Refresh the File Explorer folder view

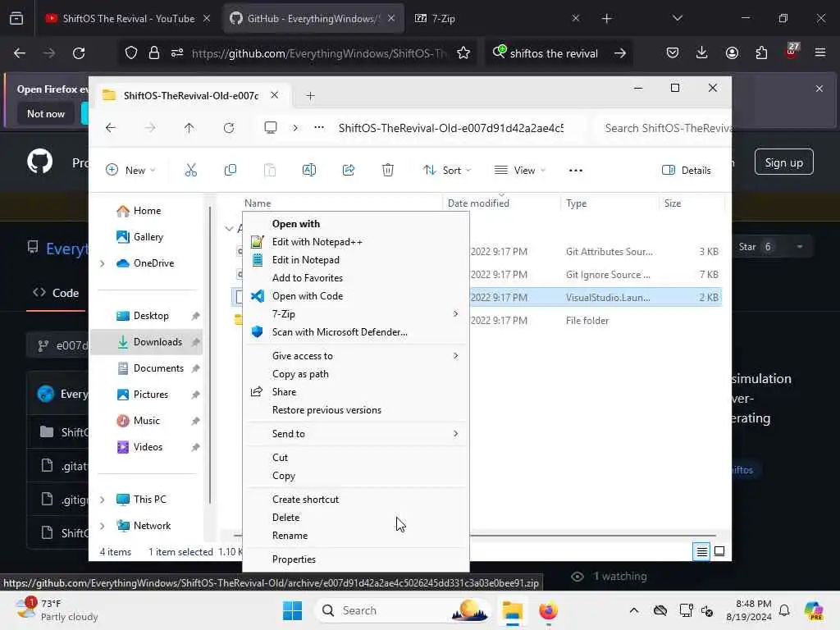point(229,128)
